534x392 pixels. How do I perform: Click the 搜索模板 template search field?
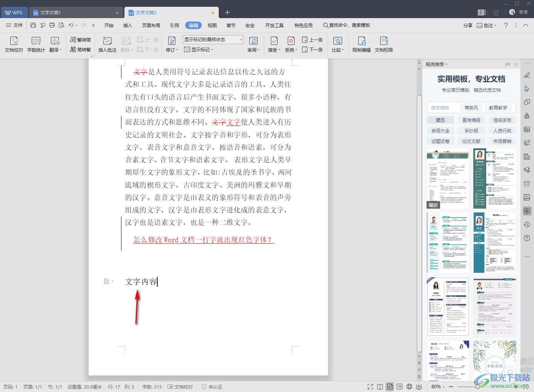pos(443,108)
